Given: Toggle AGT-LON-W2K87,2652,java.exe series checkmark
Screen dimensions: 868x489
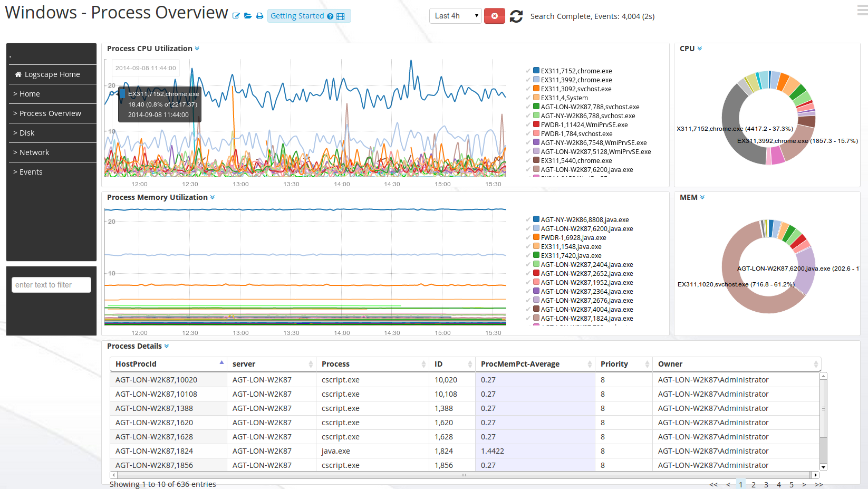Looking at the screenshot, I should pos(528,273).
